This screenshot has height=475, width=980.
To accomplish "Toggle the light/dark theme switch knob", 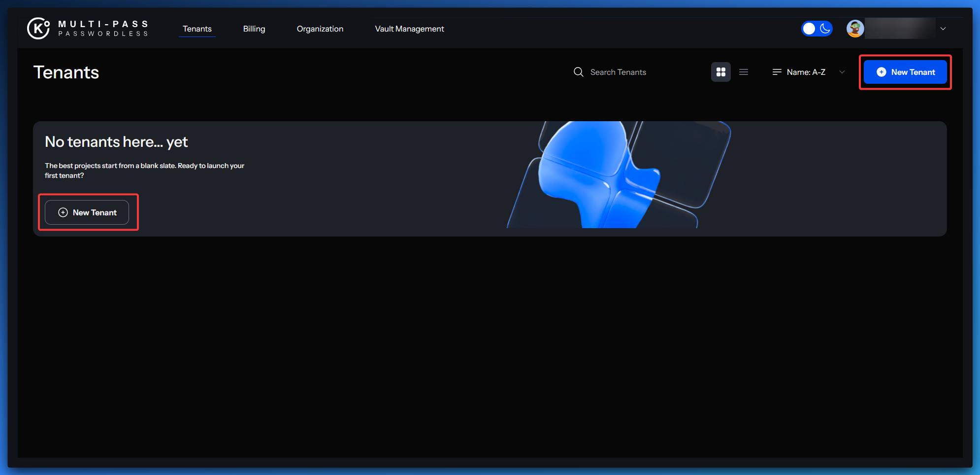I will click(x=809, y=29).
